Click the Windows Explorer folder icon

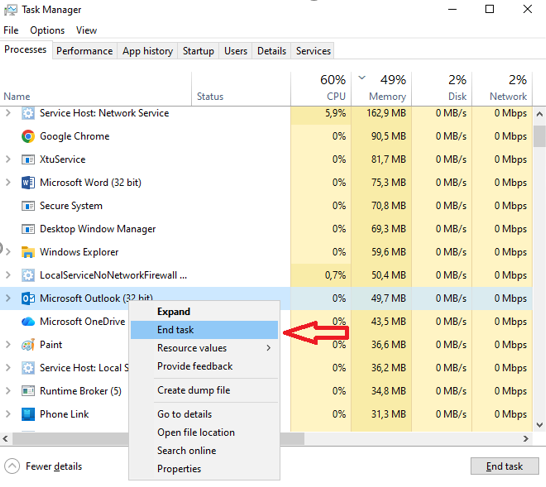tap(28, 252)
